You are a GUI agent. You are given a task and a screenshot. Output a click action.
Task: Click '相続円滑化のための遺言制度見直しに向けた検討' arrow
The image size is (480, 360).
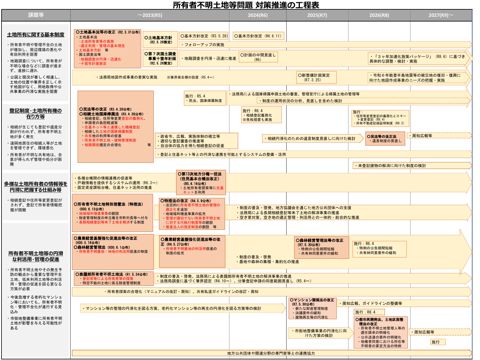[x=313, y=138]
